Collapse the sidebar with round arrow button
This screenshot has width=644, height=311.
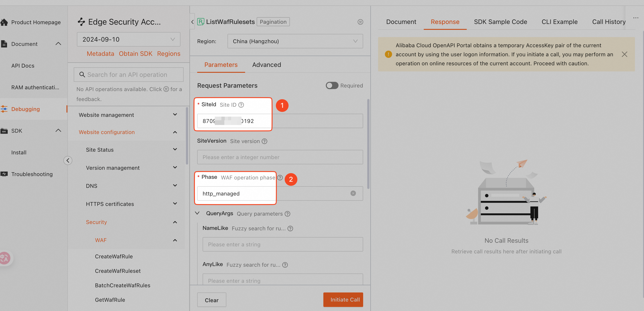click(x=68, y=160)
